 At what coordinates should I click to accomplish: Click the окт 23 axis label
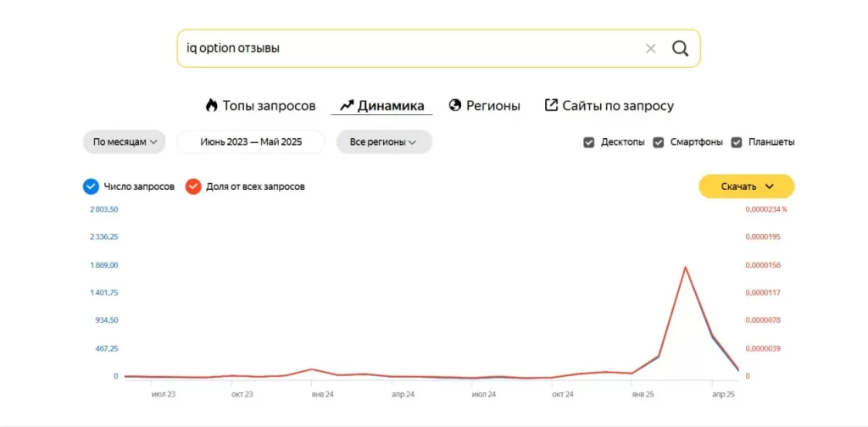[x=242, y=394]
